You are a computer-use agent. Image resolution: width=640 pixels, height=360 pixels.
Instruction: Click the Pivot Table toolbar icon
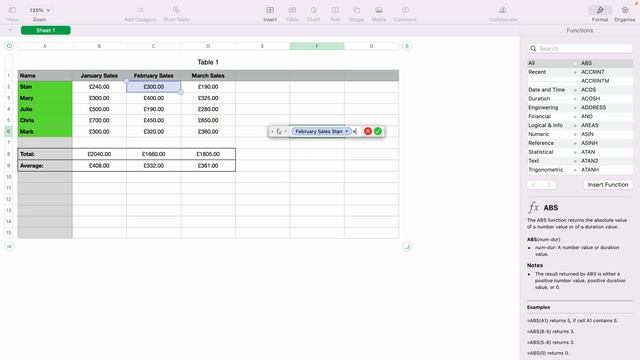point(176,10)
